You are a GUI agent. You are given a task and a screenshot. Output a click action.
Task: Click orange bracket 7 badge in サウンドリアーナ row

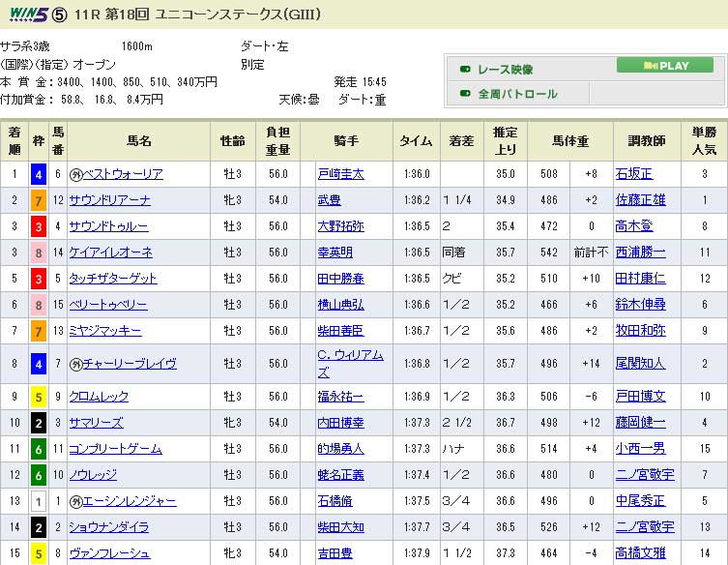click(39, 200)
